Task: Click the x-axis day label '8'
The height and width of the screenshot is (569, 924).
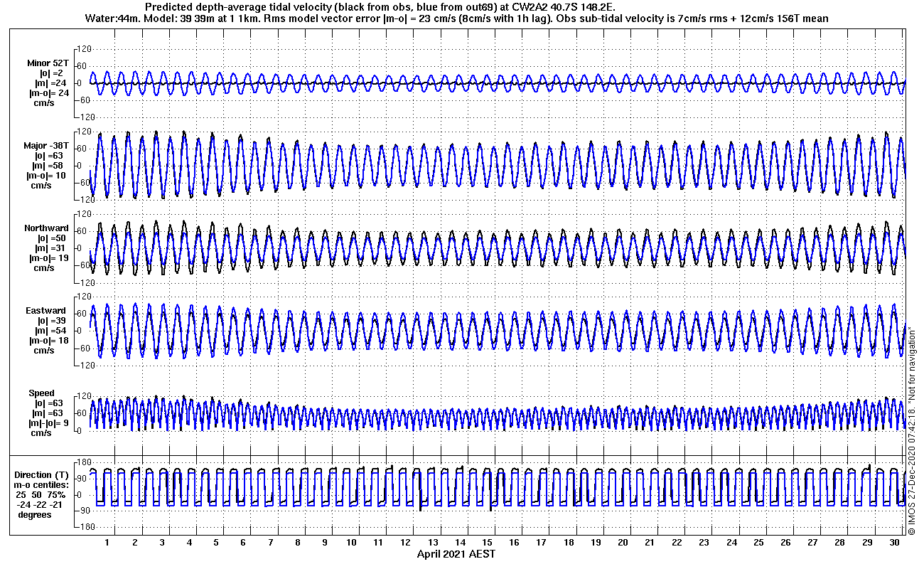Action: [298, 543]
